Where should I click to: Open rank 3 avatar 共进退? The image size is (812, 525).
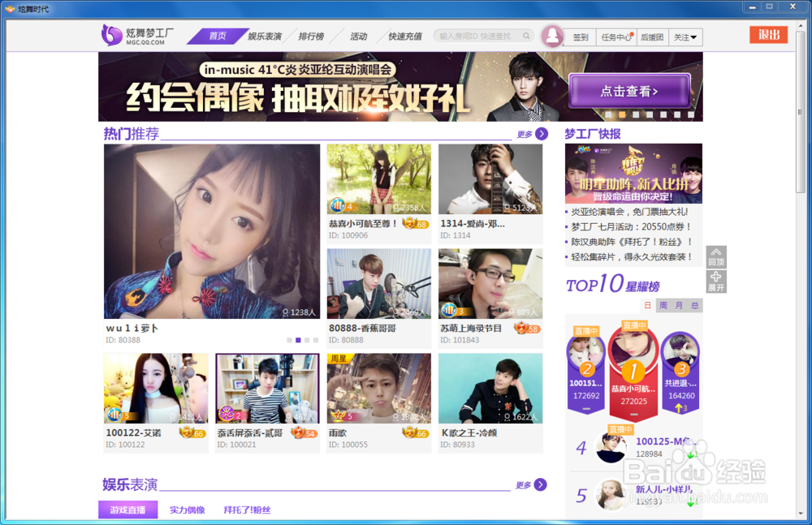(681, 351)
